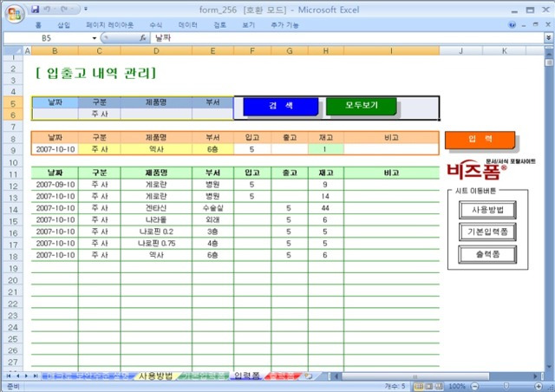Select the column I header

391,50
